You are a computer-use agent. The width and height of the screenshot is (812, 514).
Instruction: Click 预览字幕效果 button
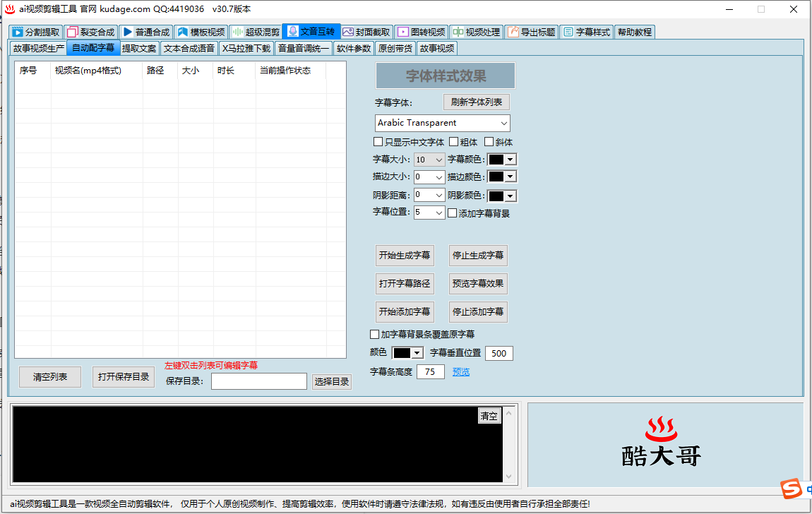pyautogui.click(x=478, y=284)
